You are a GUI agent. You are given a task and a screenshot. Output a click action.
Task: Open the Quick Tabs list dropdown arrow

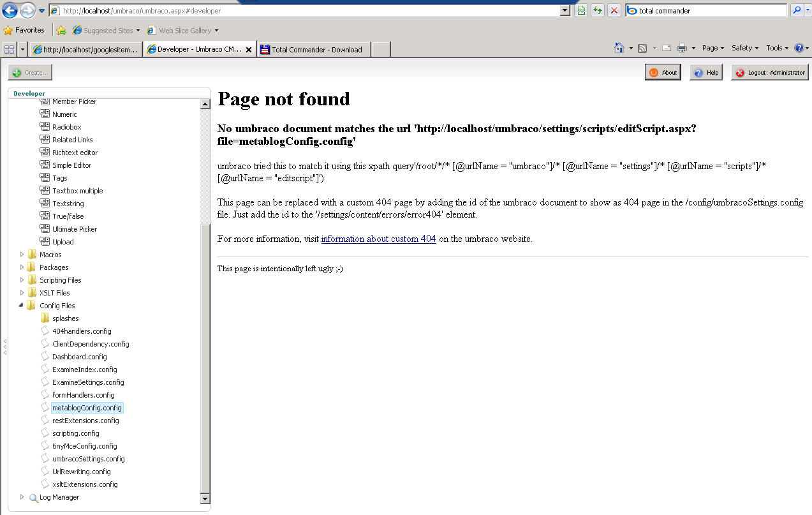click(23, 49)
